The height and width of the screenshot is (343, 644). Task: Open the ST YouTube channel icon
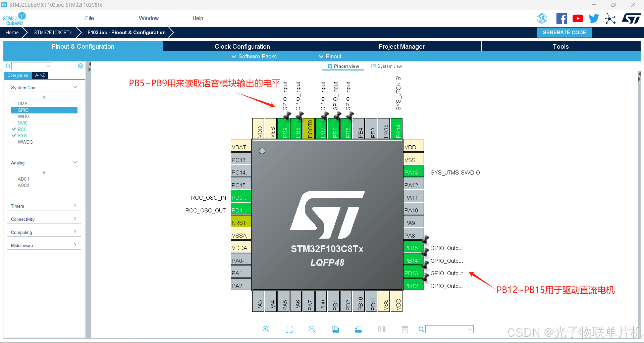tap(578, 18)
